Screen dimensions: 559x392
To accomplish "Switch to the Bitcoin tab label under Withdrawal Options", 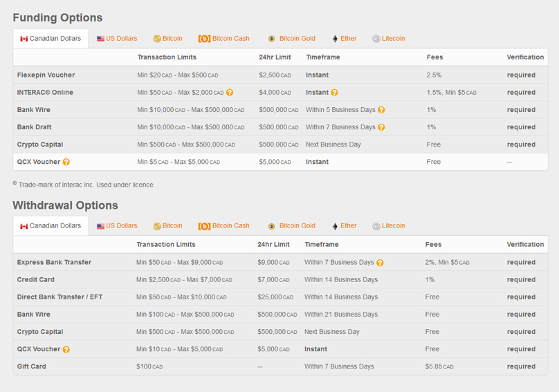I will [172, 226].
